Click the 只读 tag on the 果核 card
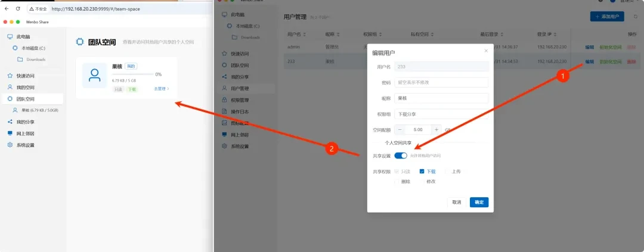The image size is (644, 252). (118, 89)
